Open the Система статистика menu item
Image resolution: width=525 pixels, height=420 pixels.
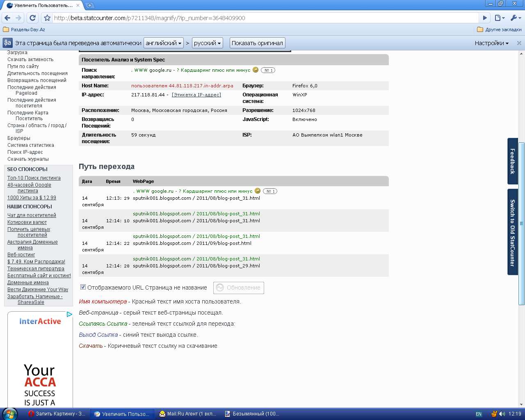pyautogui.click(x=31, y=145)
